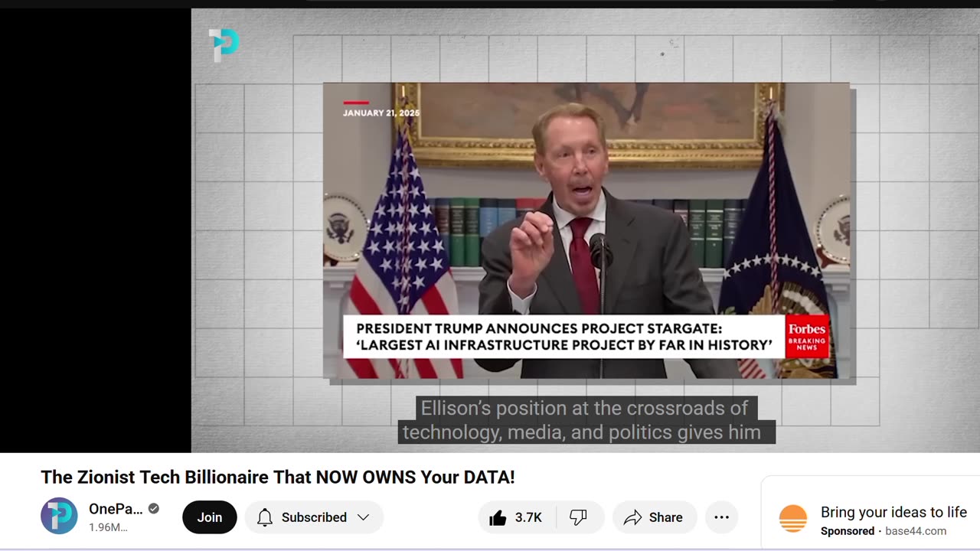
Task: Click the orange base44 ad logo
Action: tap(793, 519)
